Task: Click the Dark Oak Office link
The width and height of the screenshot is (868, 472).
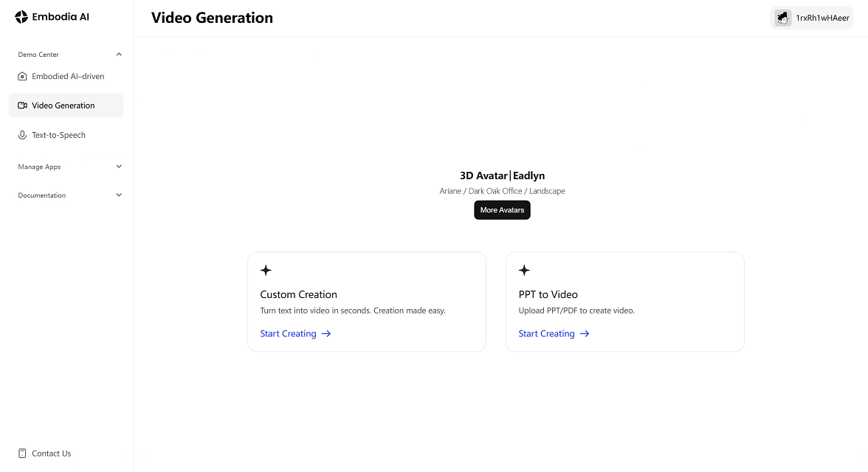Action: [x=495, y=190]
